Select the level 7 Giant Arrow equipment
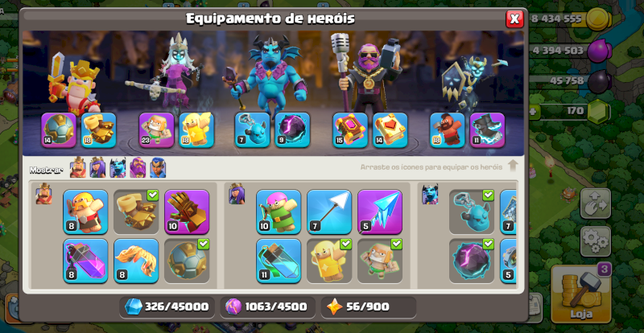 (x=329, y=212)
